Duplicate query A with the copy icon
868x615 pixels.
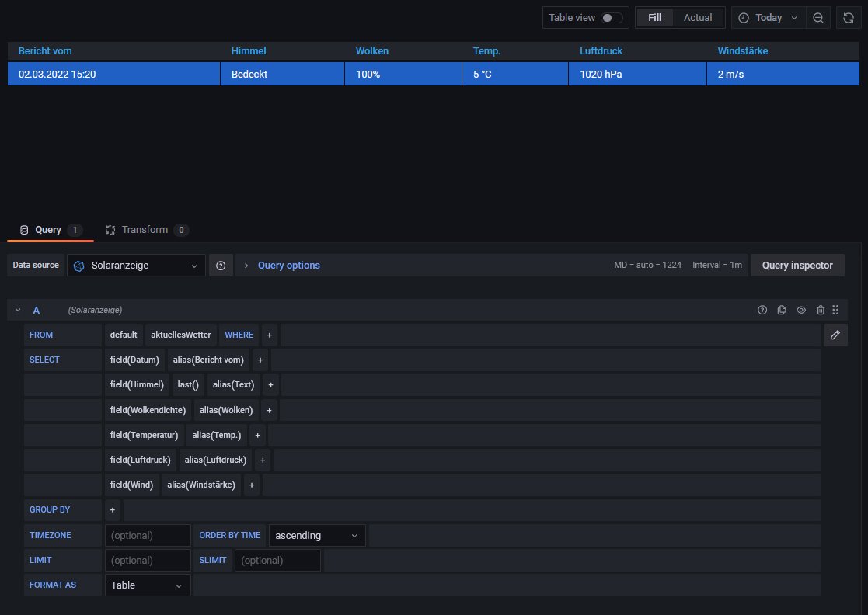pos(782,311)
